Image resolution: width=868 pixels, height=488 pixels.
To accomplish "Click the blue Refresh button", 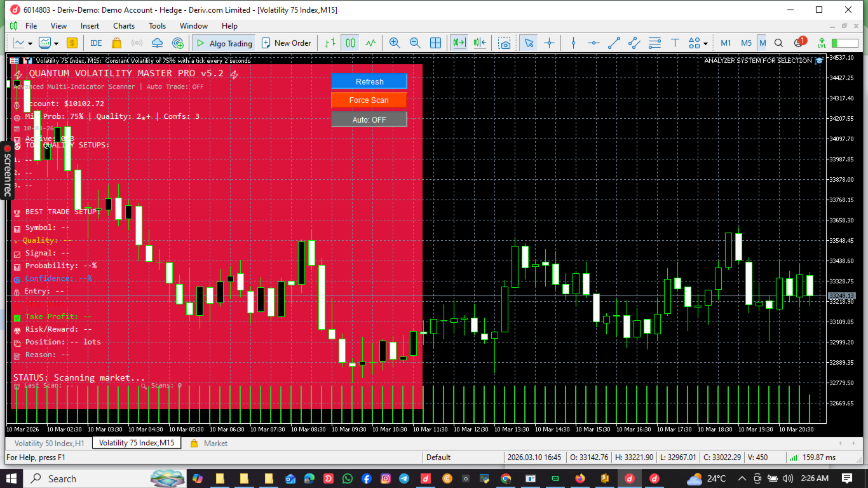I will pyautogui.click(x=369, y=81).
